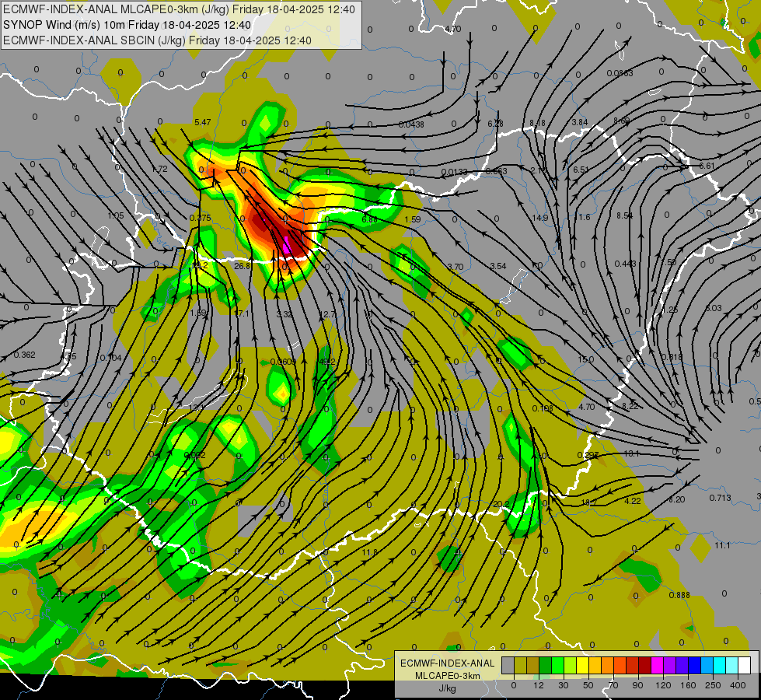Screen dimensions: 761x700
Task: Click the map value 3.70
Action: pos(456,267)
